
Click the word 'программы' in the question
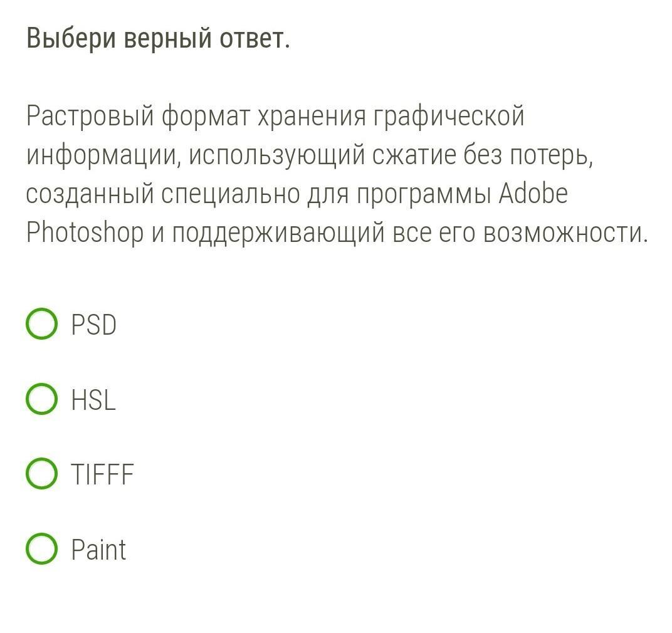424,195
